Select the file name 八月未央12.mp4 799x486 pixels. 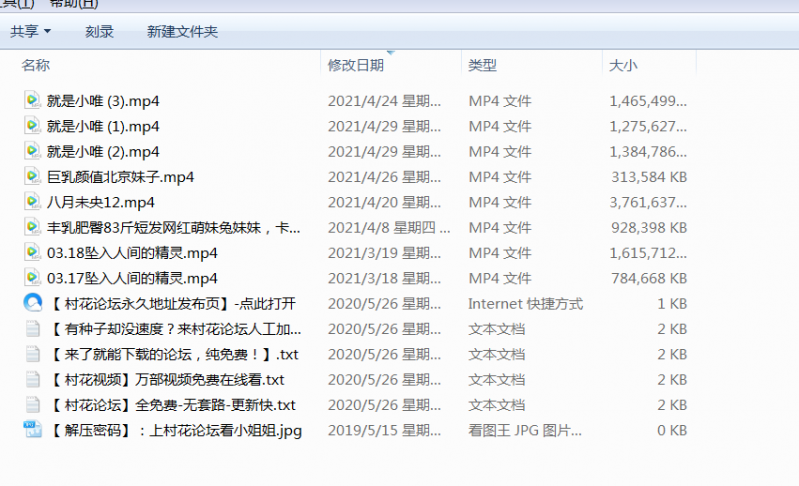(100, 202)
